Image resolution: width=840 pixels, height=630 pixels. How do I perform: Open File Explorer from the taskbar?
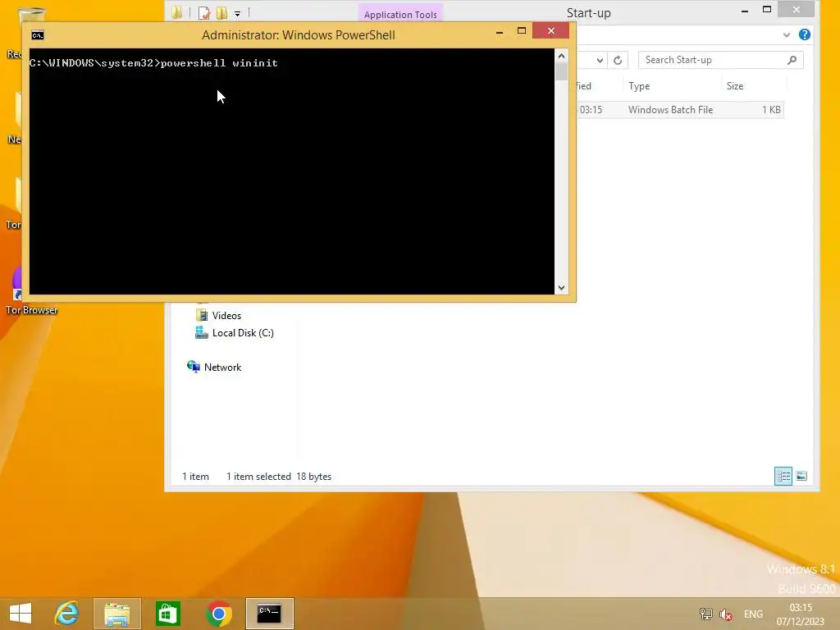(116, 614)
